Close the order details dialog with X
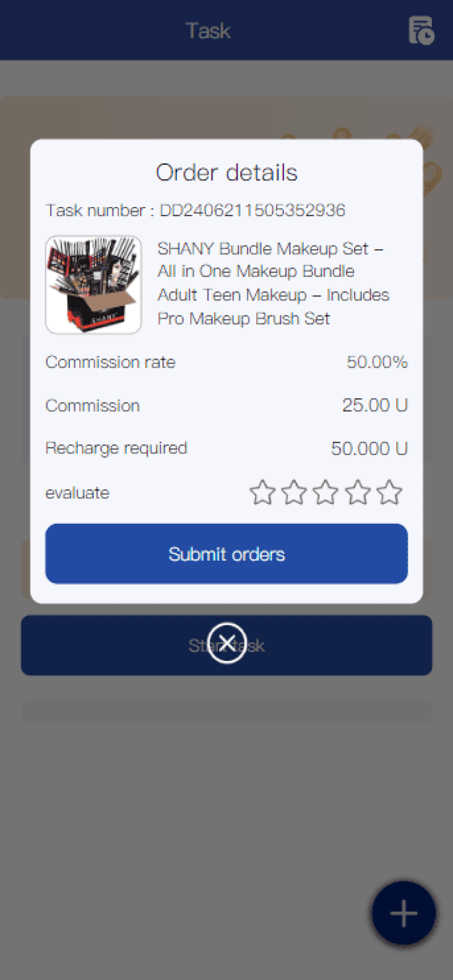Screen dimensions: 453x980 click(226, 643)
